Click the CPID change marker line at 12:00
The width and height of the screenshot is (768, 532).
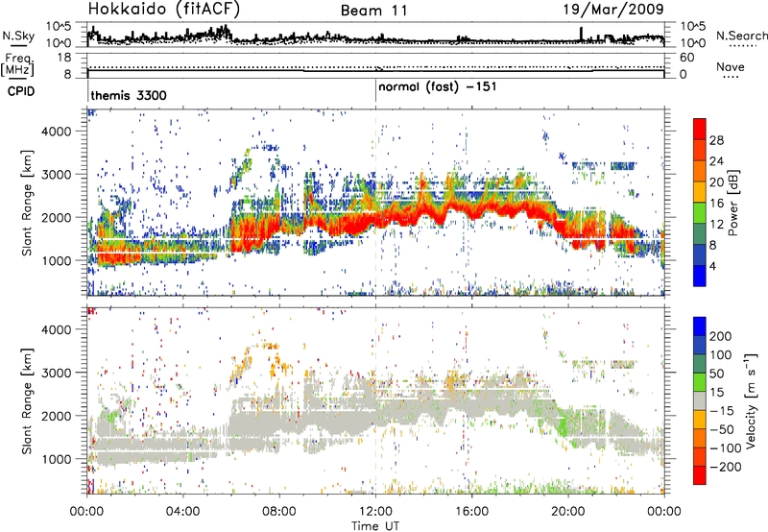coord(375,90)
